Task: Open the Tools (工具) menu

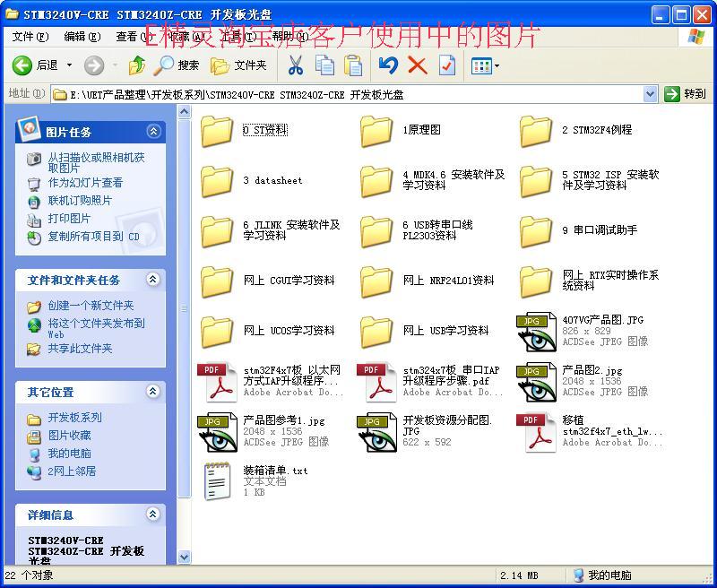Action: 238,37
